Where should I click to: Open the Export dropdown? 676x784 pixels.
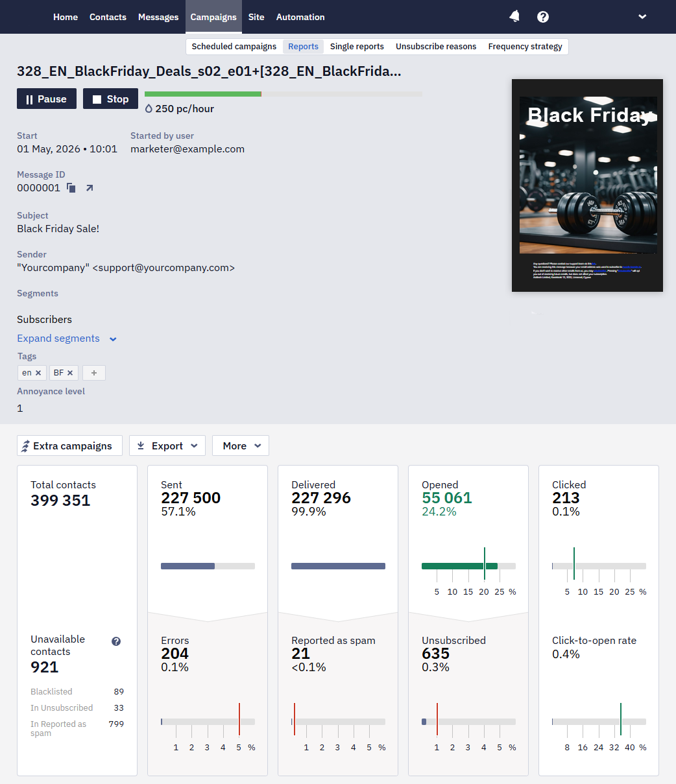coord(167,445)
